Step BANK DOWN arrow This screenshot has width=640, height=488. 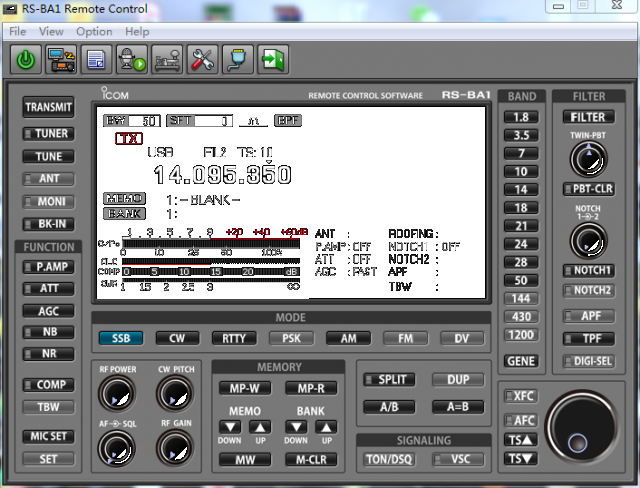tap(296, 427)
